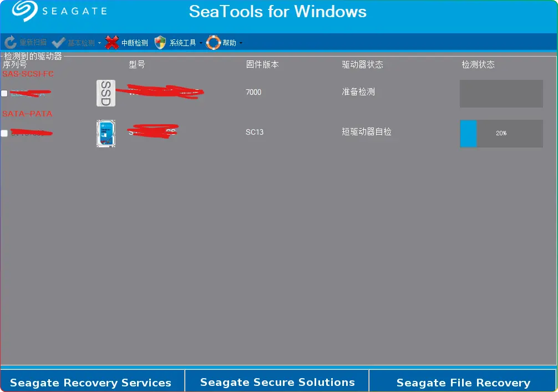558x392 pixels.
Task: Open Seagate Recovery Services
Action: (93, 381)
